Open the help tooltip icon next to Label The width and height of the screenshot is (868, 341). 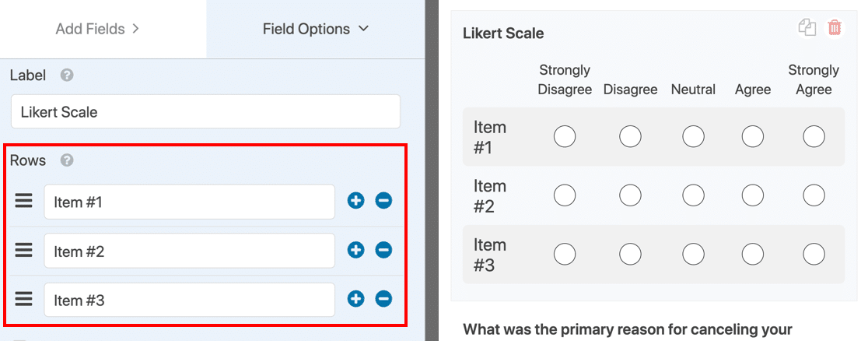coord(67,76)
